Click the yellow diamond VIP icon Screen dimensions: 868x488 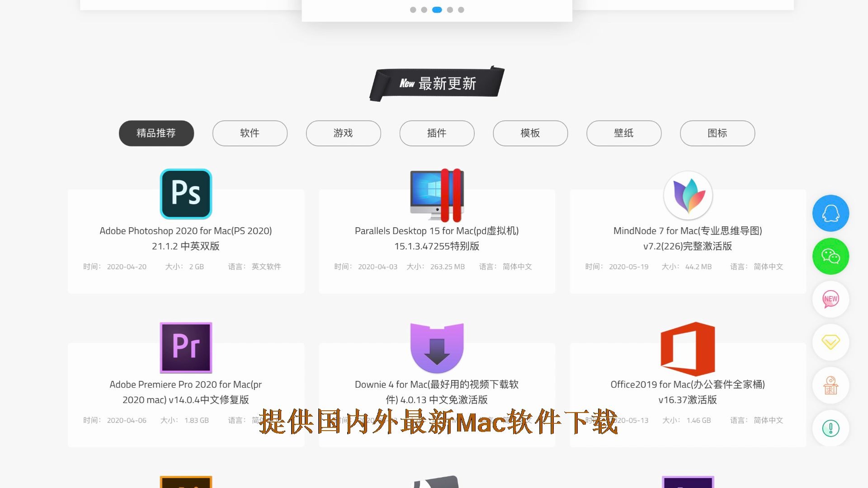pyautogui.click(x=830, y=342)
